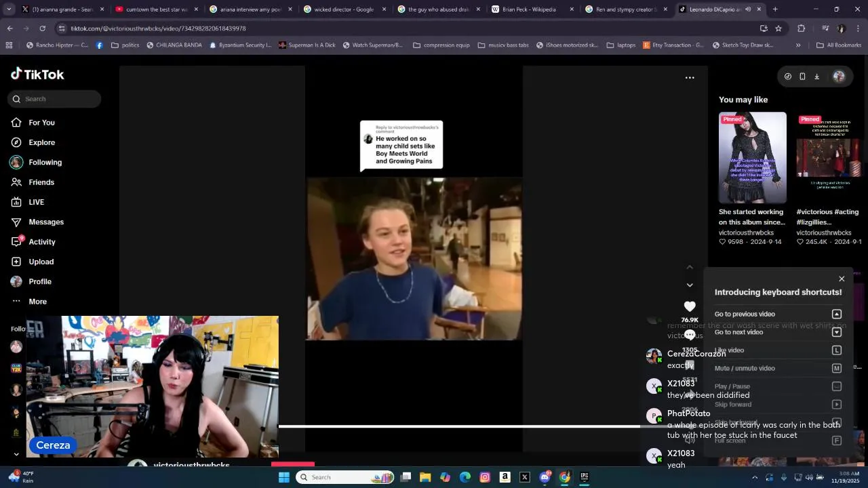Viewport: 868px width, 488px height.
Task: Open the For You feed
Action: [41, 123]
